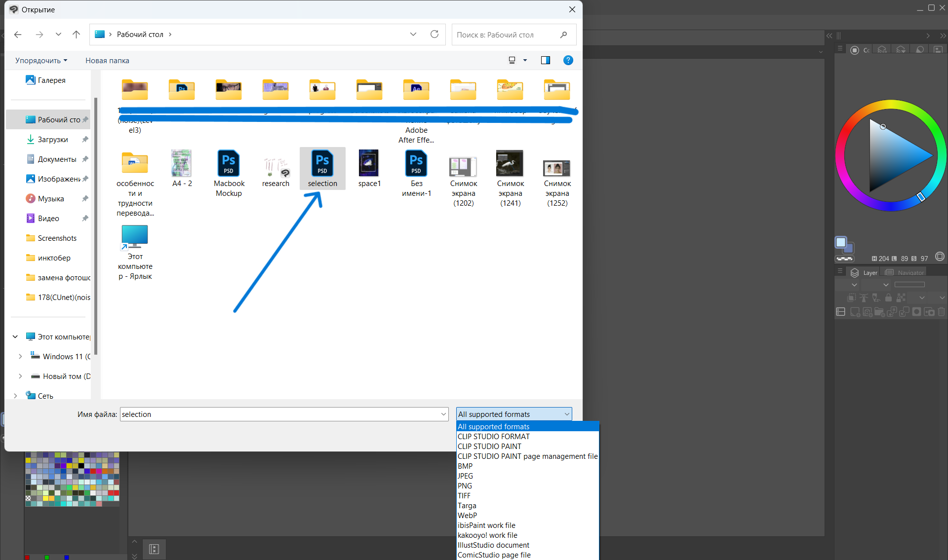Open the Упорядочить dropdown menu

(41, 60)
